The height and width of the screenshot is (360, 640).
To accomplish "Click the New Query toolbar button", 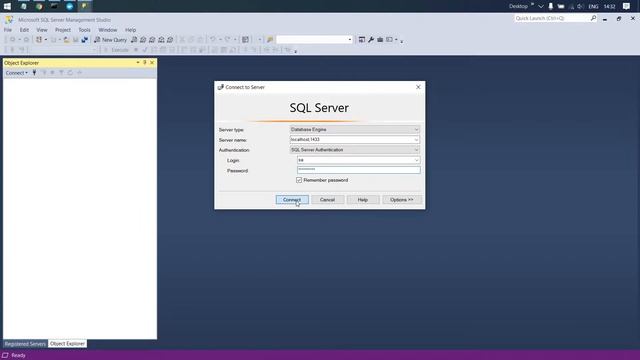I will (x=110, y=40).
